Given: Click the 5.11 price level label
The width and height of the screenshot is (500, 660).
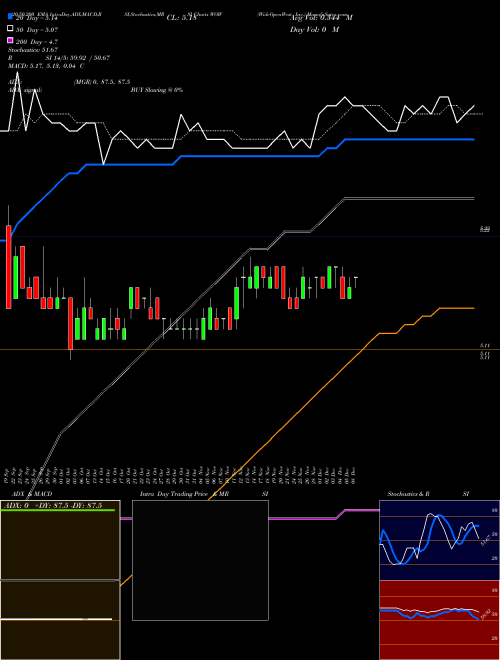Looking at the screenshot, I should click(485, 345).
